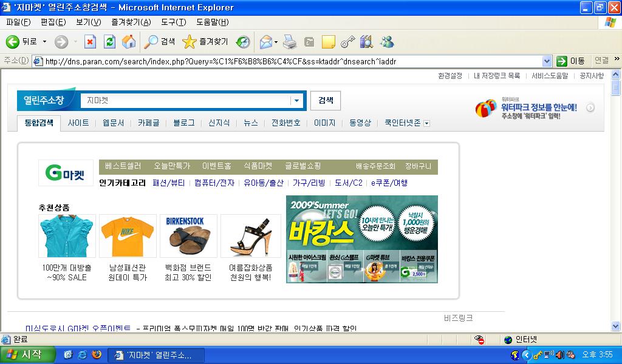622x364 pixels.
Task: Open the 베스트셀러 Gmarket link
Action: 123,166
